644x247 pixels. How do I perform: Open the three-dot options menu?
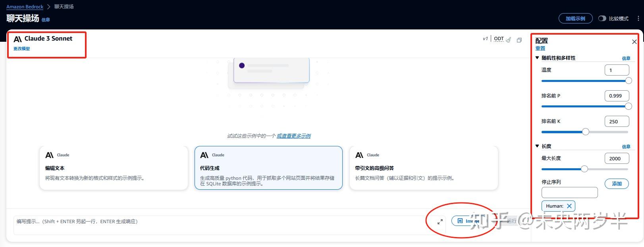click(x=638, y=18)
